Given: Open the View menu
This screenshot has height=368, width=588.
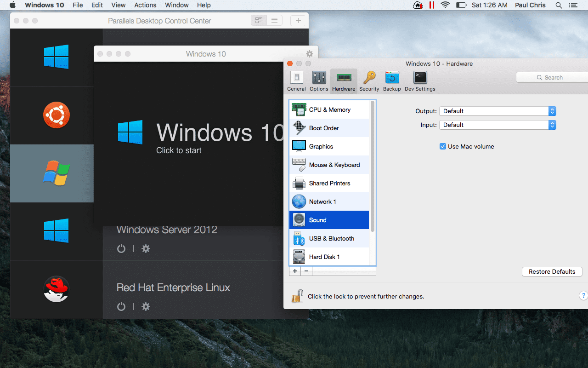Looking at the screenshot, I should (x=118, y=5).
